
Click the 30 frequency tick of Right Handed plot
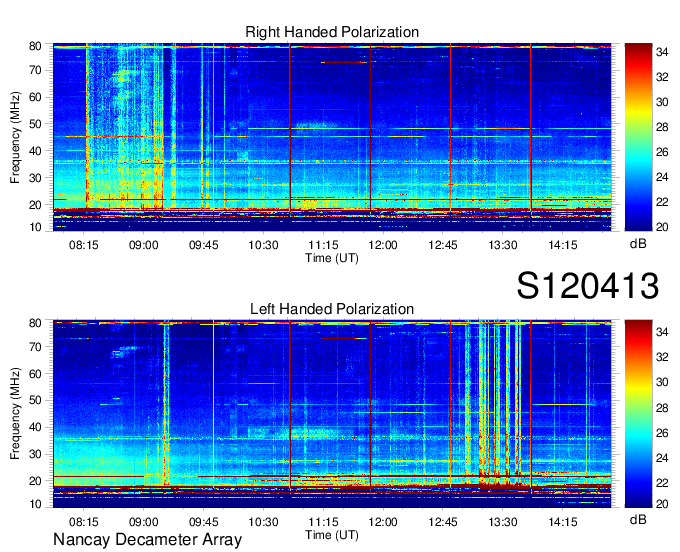pyautogui.click(x=35, y=178)
